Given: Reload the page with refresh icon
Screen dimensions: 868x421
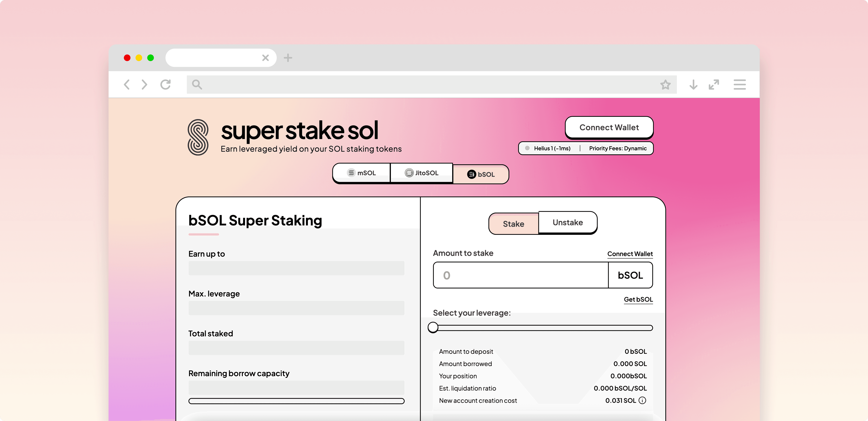Looking at the screenshot, I should click(166, 84).
